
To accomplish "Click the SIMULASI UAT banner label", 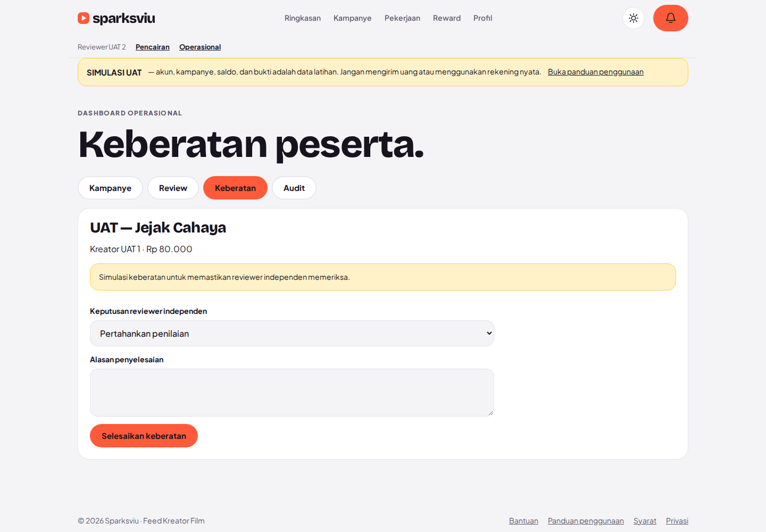I will pos(114,72).
